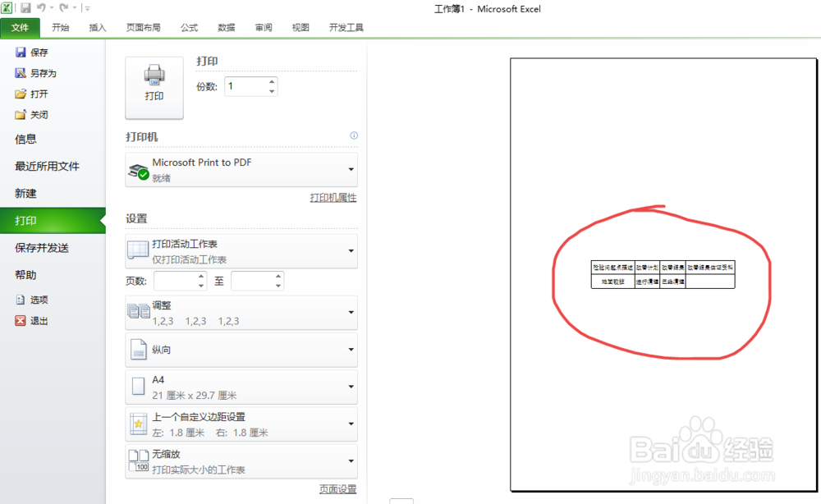
Task: Increase copies using the 份数 up arrow
Action: tap(270, 81)
